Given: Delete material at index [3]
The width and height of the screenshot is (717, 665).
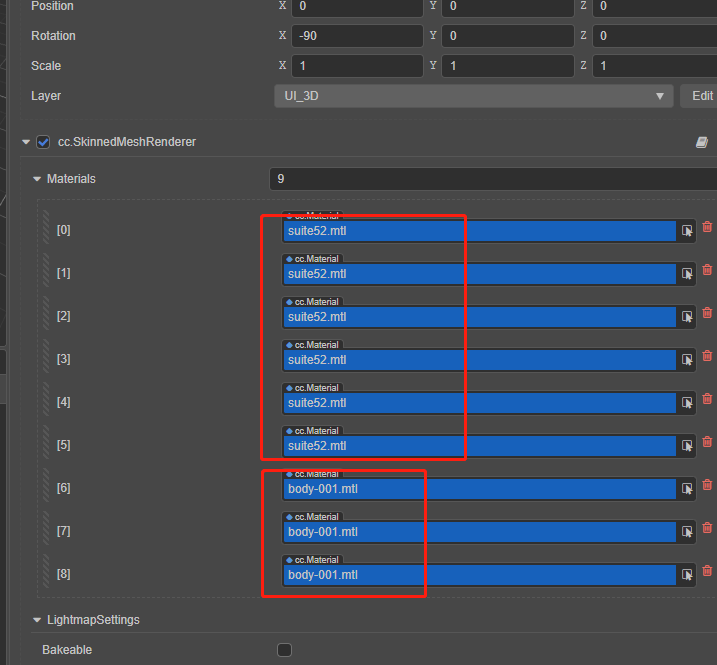Looking at the screenshot, I should point(707,355).
